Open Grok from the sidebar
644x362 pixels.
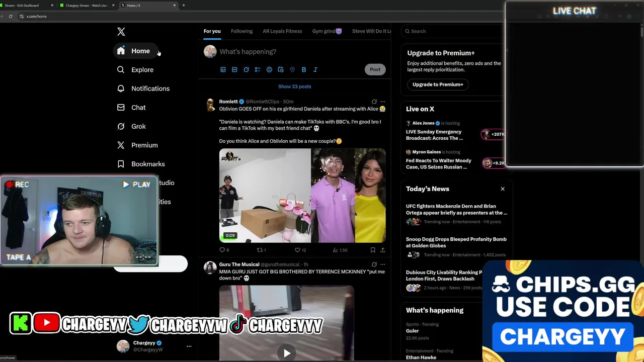(131, 126)
